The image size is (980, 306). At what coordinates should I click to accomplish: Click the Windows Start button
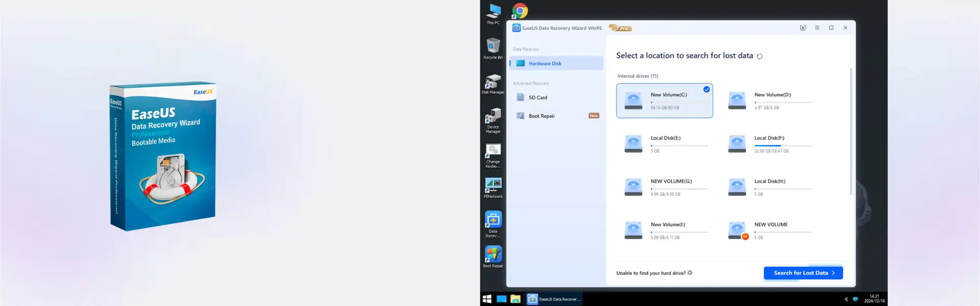[487, 299]
